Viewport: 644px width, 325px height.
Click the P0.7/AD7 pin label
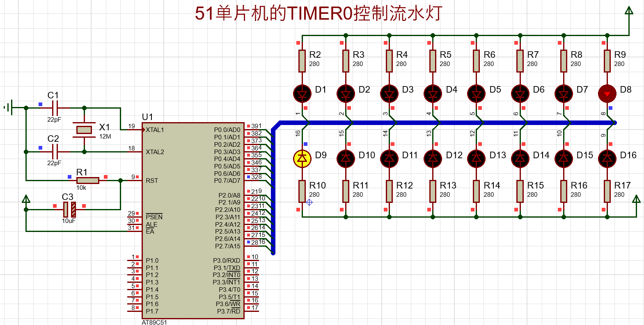[227, 180]
